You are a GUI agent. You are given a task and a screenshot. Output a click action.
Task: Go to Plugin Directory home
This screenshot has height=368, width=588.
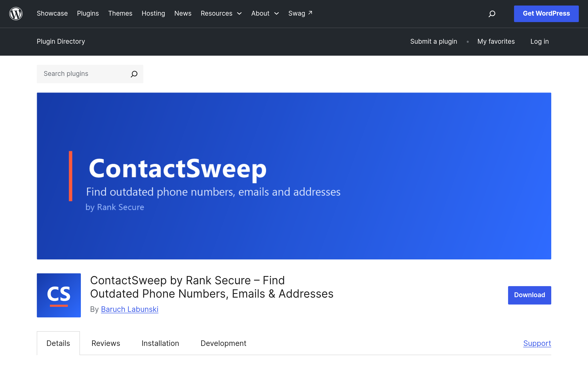pyautogui.click(x=61, y=41)
